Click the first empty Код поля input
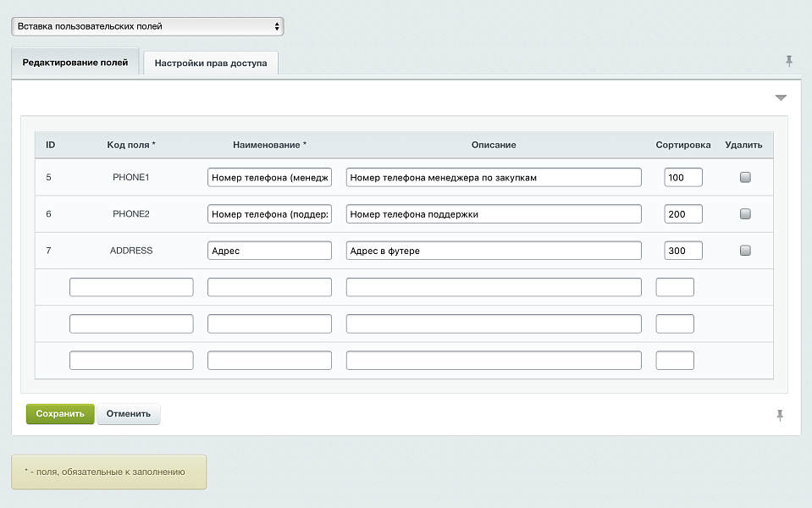Image resolution: width=812 pixels, height=508 pixels. click(x=131, y=287)
